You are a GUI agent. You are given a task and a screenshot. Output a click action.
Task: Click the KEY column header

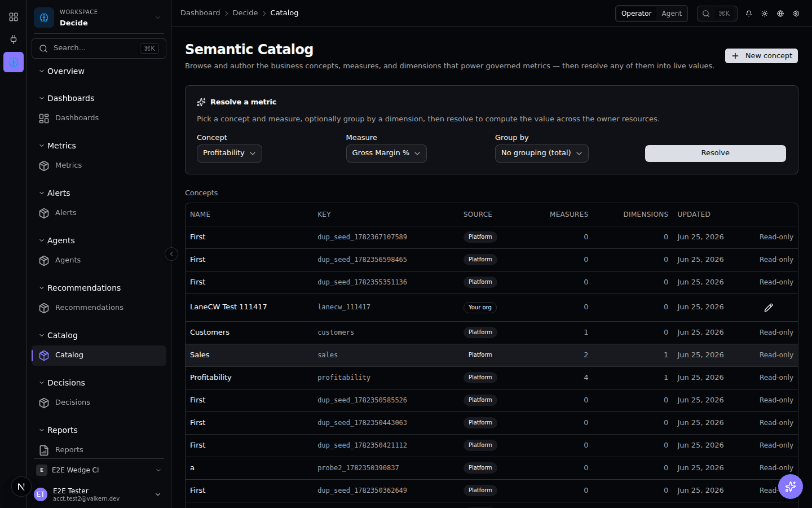(x=324, y=214)
